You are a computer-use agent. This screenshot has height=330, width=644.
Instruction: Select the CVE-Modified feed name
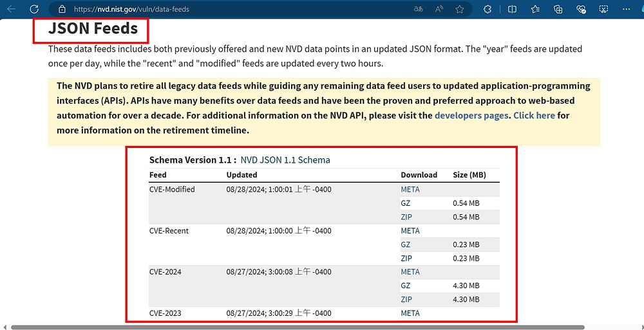click(x=172, y=190)
